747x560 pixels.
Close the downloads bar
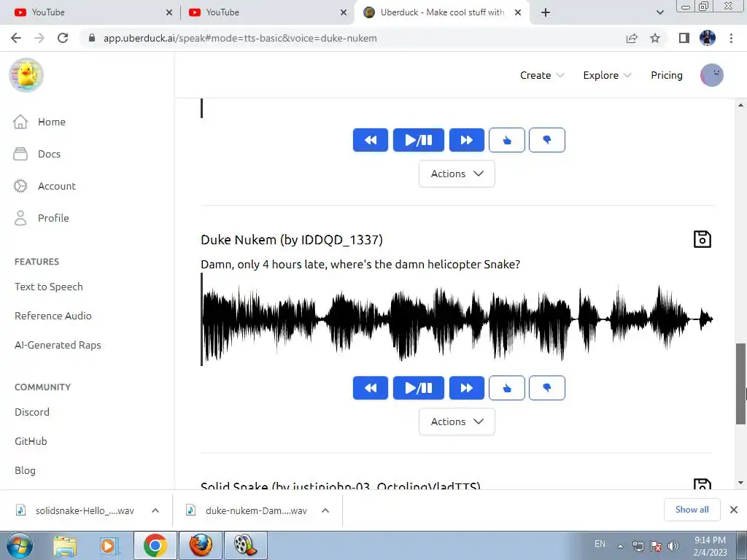[734, 510]
